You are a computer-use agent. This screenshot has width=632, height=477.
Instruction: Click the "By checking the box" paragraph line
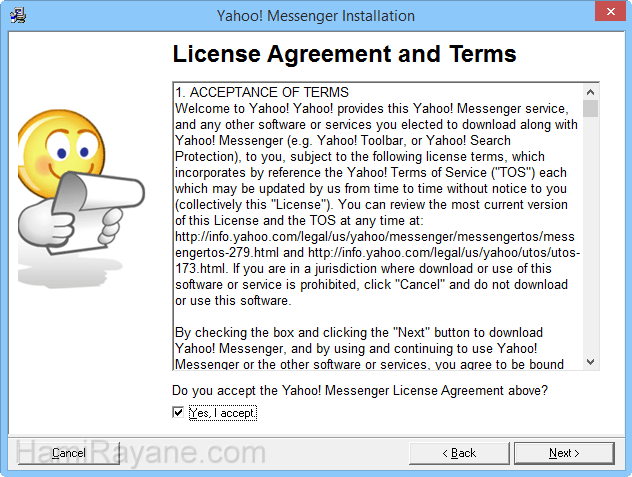tap(359, 332)
